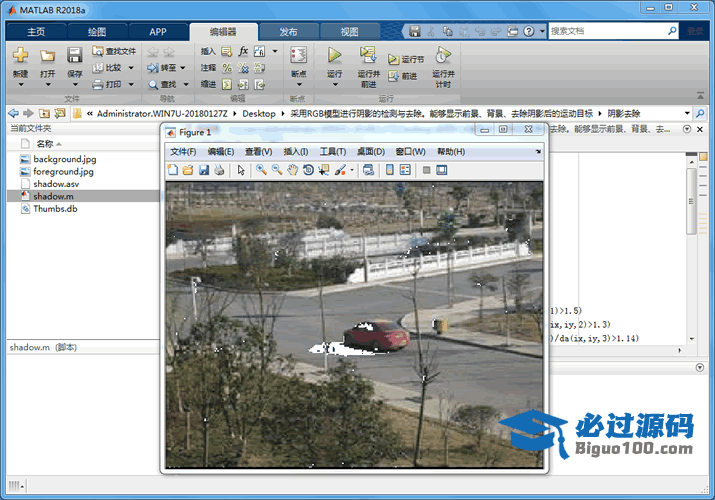Select foreground.jpg in the Current Folder list
715x500 pixels.
coord(62,172)
